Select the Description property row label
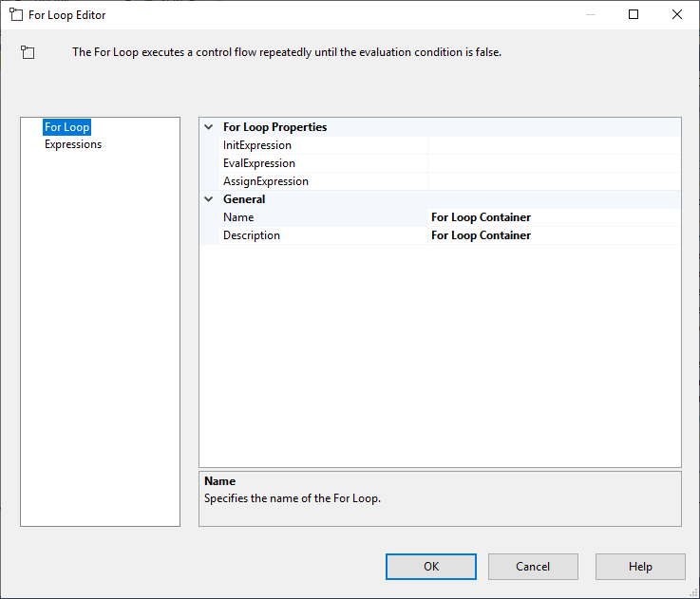Image resolution: width=700 pixels, height=599 pixels. click(252, 235)
